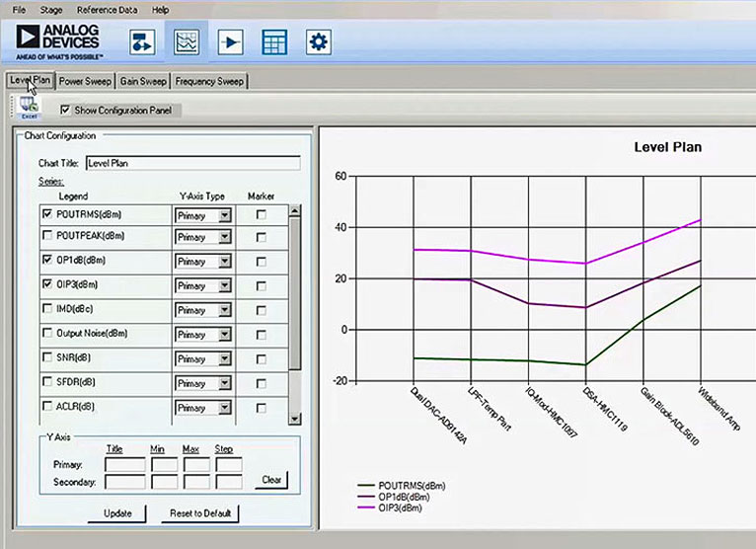Image resolution: width=756 pixels, height=549 pixels.
Task: Select the chart view toolbar icon
Action: [187, 41]
